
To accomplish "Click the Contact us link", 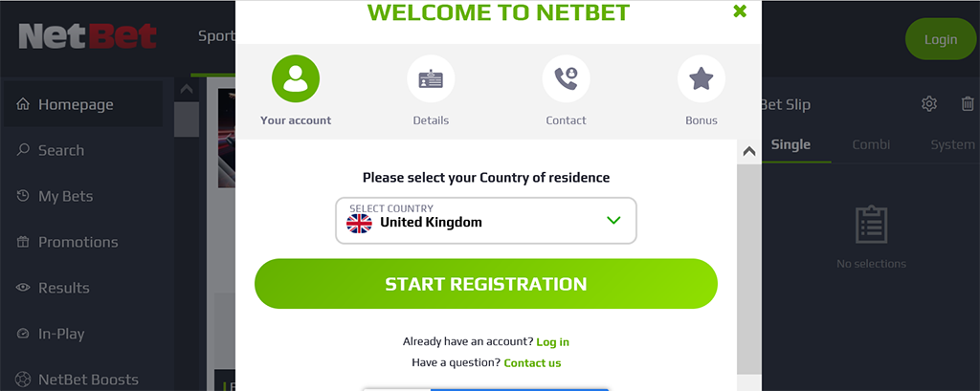I will [x=532, y=363].
